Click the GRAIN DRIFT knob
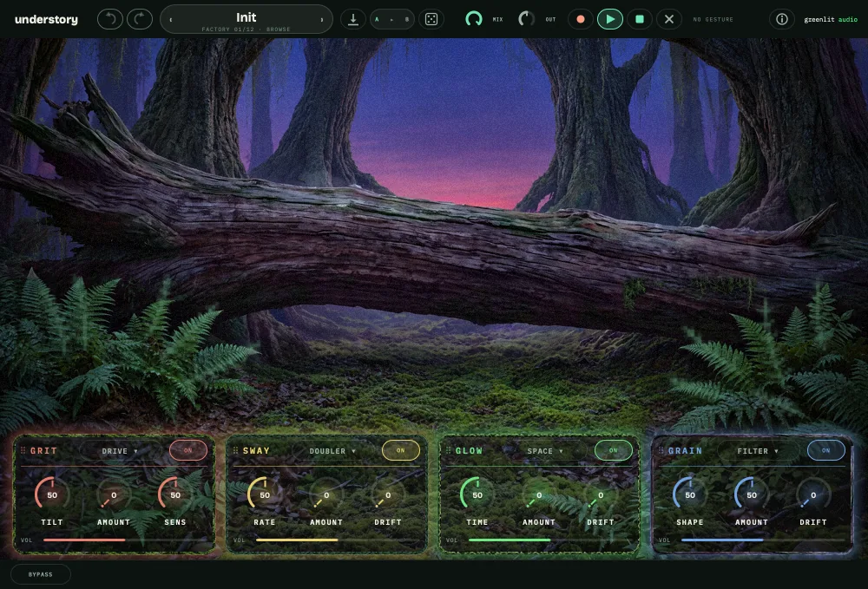 coord(812,494)
